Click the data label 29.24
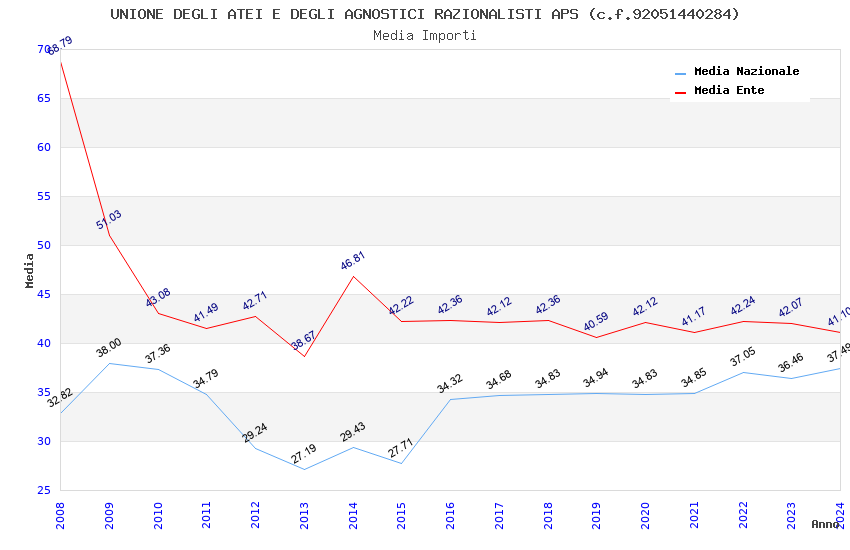Viewport: 850px width, 550px height. [255, 432]
